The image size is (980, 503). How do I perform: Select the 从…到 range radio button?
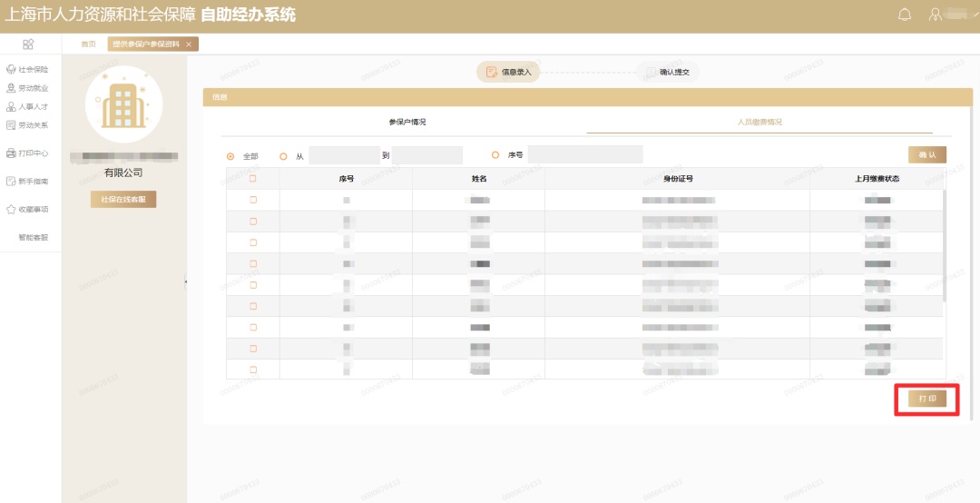click(283, 156)
